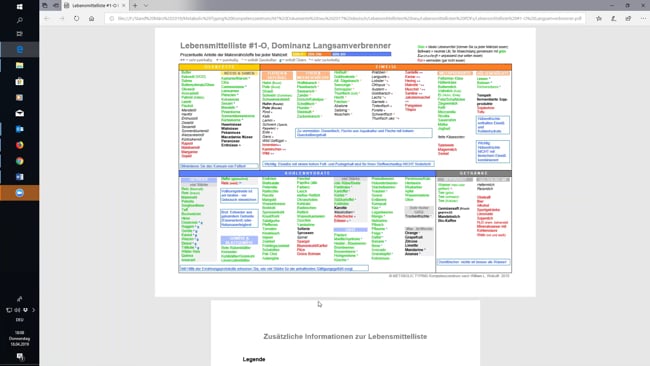Open the taskbar icon below Microsoft Store
The image size is (650, 366).
tap(19, 97)
